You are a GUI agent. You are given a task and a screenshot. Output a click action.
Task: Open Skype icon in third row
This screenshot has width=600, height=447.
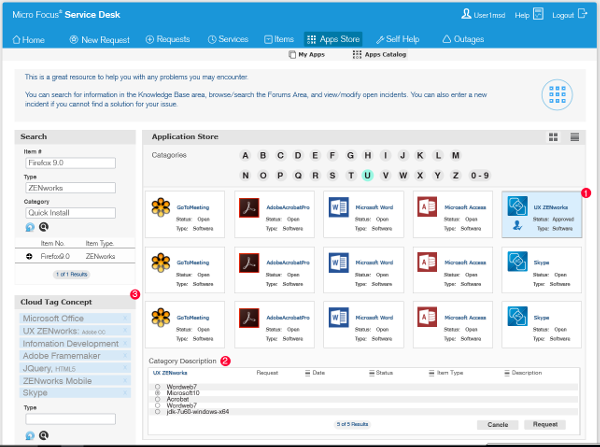pos(517,316)
